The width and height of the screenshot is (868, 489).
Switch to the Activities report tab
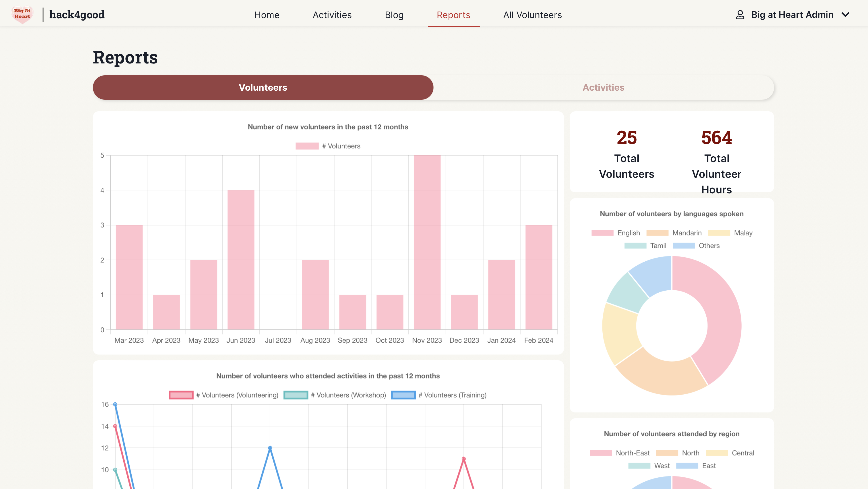603,87
